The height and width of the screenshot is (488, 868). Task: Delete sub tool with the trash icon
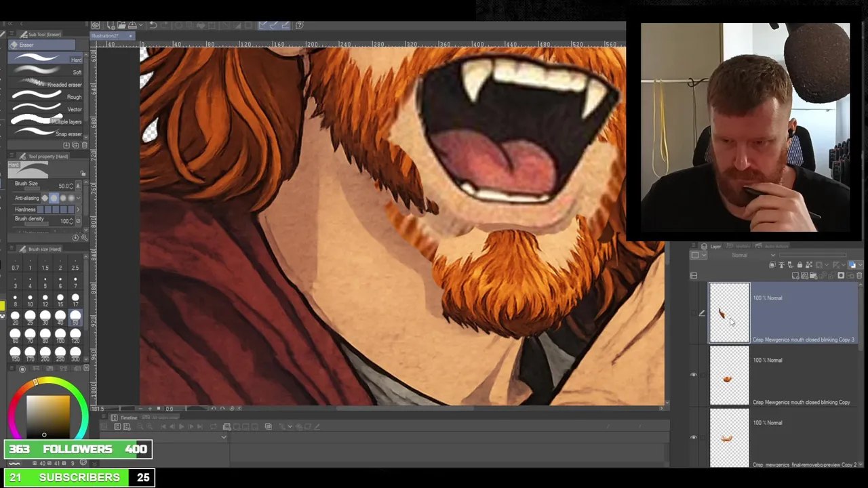84,145
